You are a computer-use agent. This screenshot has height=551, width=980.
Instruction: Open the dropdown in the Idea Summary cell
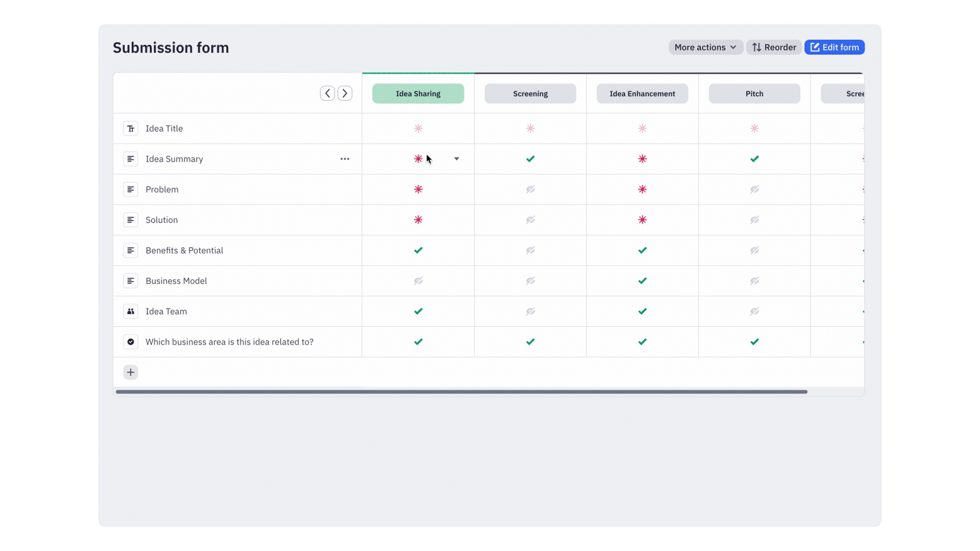click(x=456, y=159)
